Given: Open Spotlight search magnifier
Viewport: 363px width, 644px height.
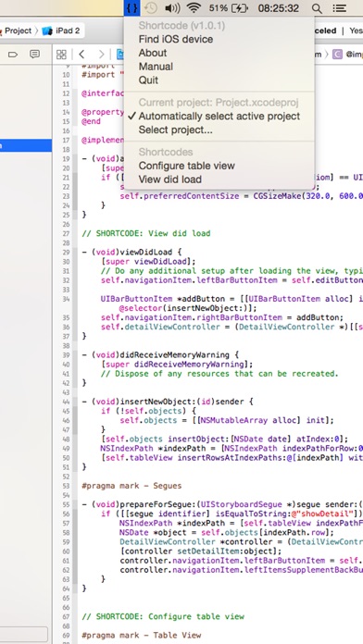Looking at the screenshot, I should point(317,8).
